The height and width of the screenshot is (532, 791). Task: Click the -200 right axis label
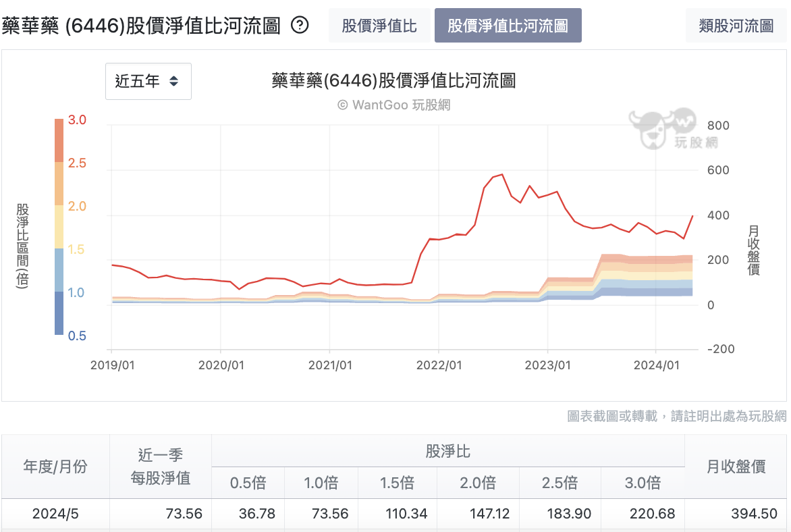(721, 349)
